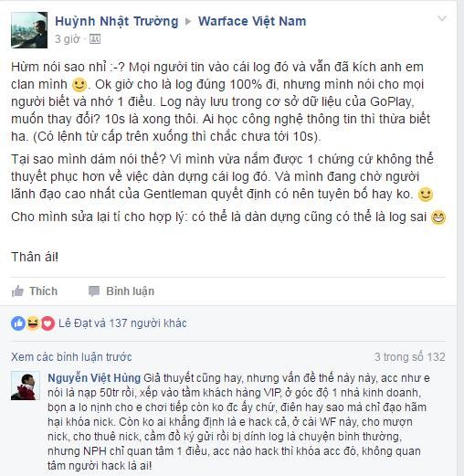Open Huỳnh Nhật Trường's profile picture
The width and height of the screenshot is (464, 476).
click(x=29, y=30)
